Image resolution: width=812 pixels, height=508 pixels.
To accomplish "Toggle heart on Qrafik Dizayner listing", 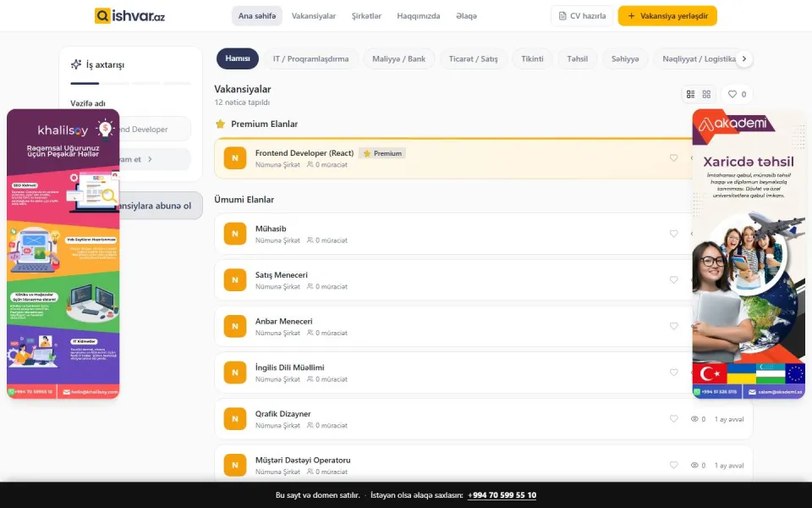I will click(673, 419).
